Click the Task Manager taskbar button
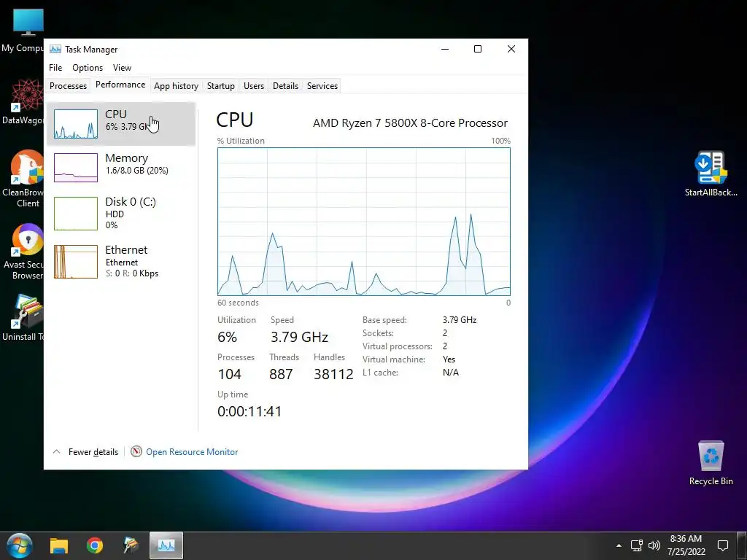 166,545
